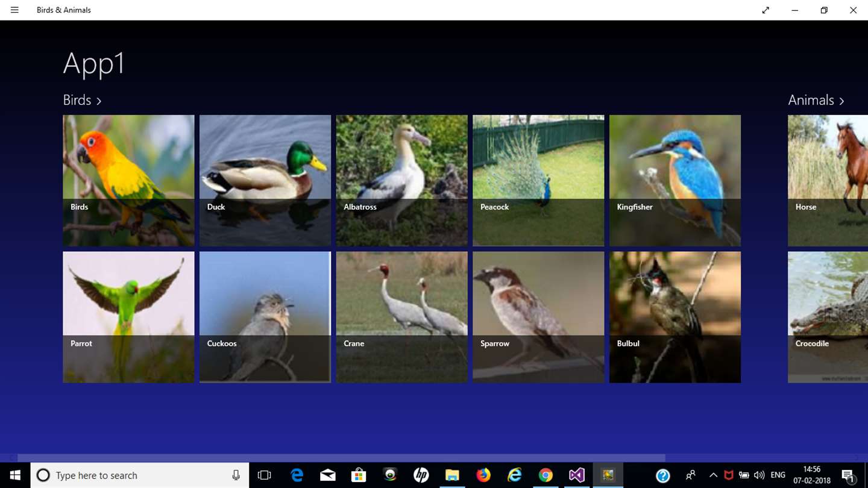The image size is (868, 488).
Task: Open the blue help question-mark tray icon
Action: (x=663, y=475)
